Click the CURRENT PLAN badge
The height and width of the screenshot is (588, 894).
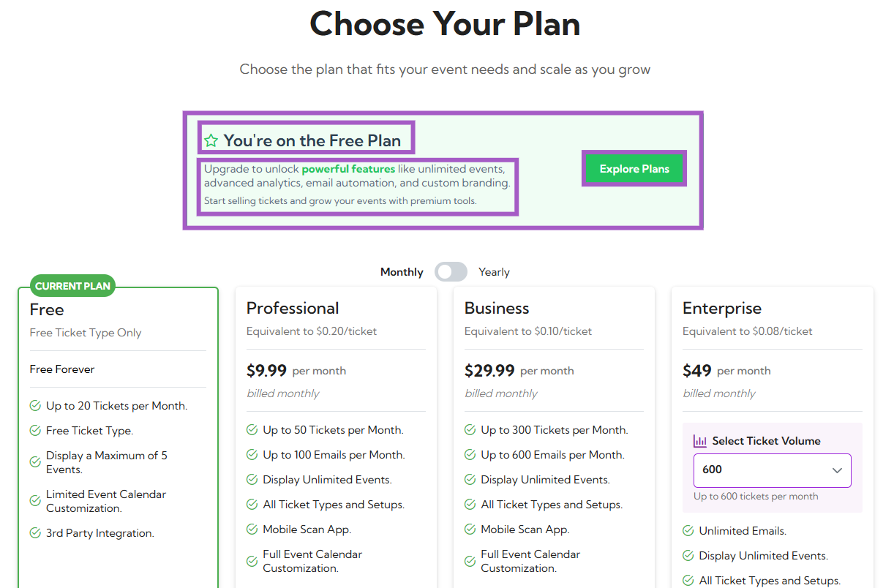[72, 286]
